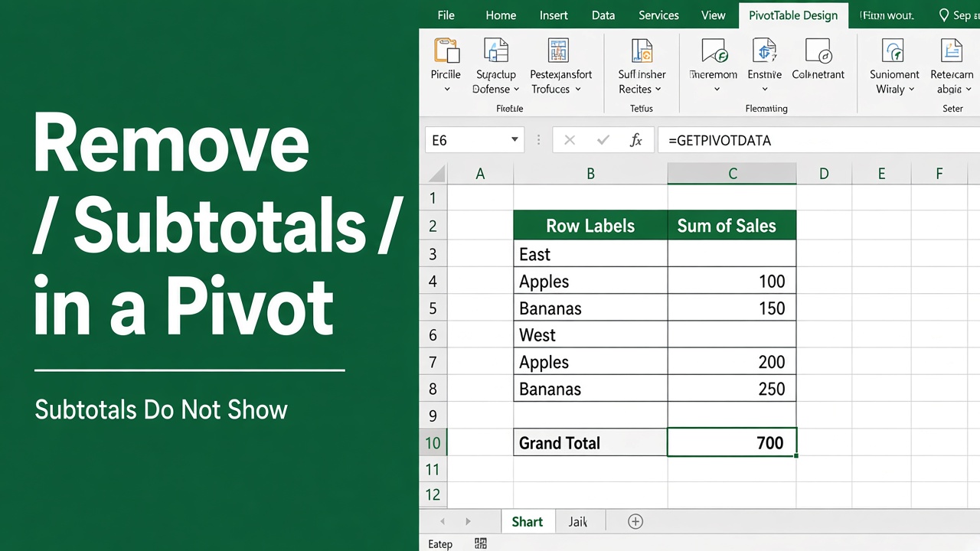Viewport: 980px width, 551px height.
Task: Go to next sheet arrow
Action: (x=468, y=522)
